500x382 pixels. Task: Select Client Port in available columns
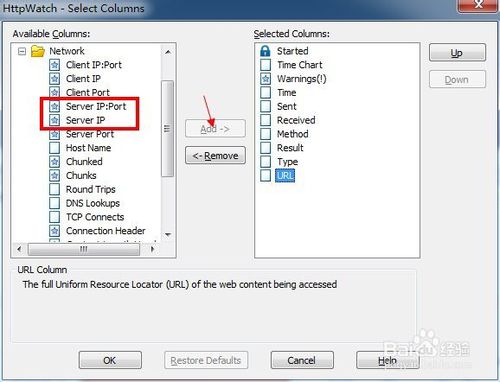[88, 92]
